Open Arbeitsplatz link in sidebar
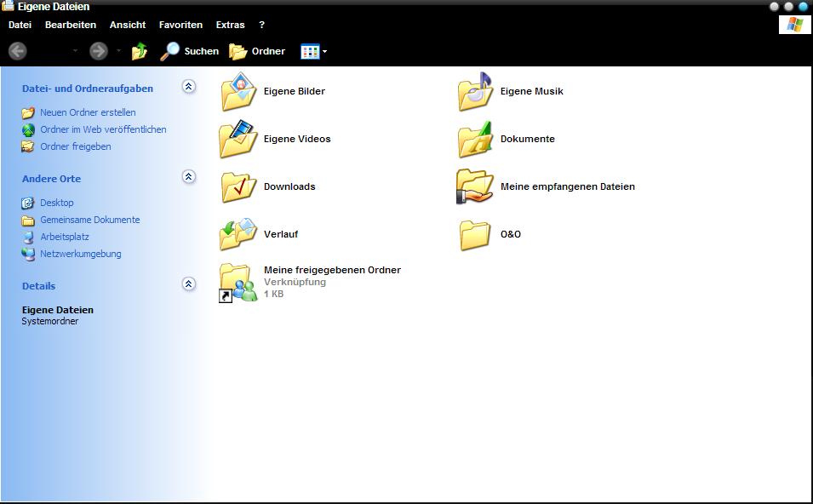813x504 pixels. pyautogui.click(x=65, y=237)
